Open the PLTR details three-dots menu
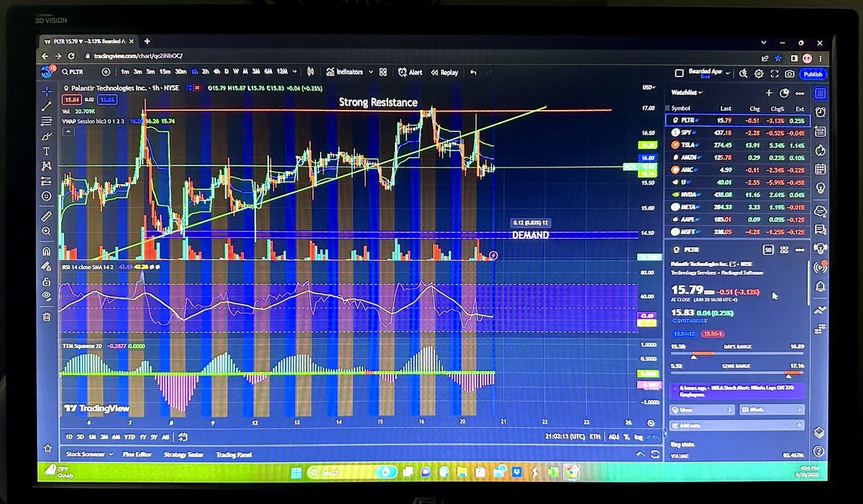Viewport: 863px width, 504px height. point(799,249)
